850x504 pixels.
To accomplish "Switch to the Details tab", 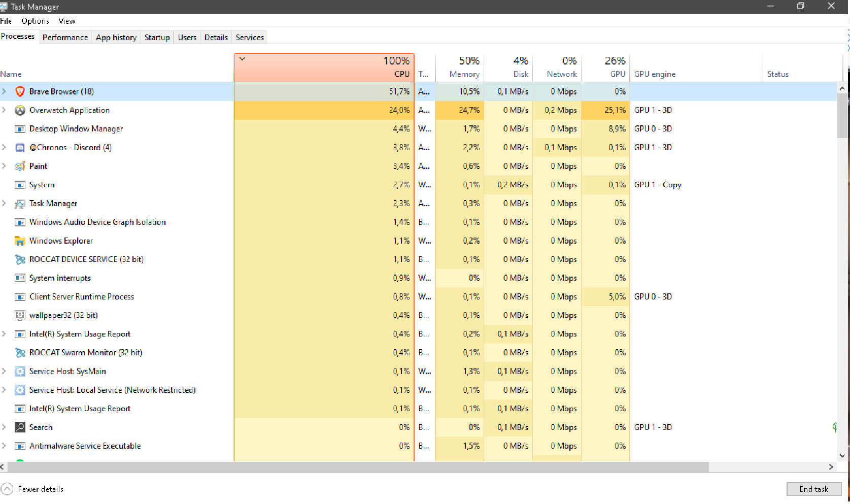I will point(216,38).
